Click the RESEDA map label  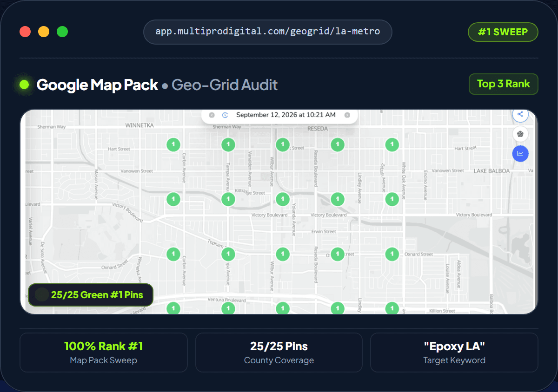click(318, 129)
